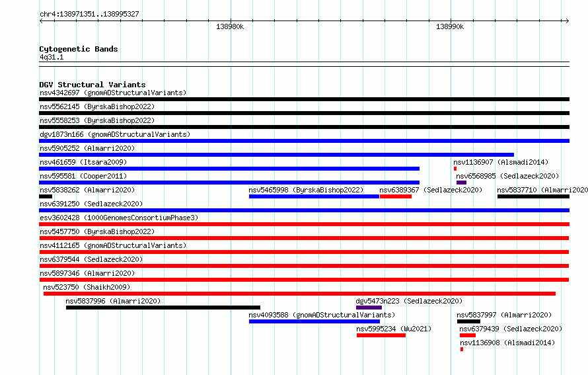The height and width of the screenshot is (375, 588).
Task: Select the purple bar under nsv6568985
Action: [461, 183]
